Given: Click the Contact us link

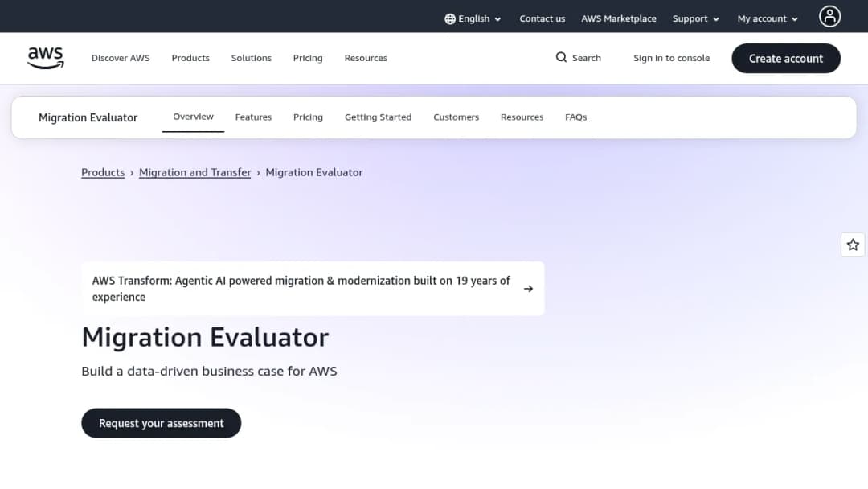Looking at the screenshot, I should [x=542, y=18].
